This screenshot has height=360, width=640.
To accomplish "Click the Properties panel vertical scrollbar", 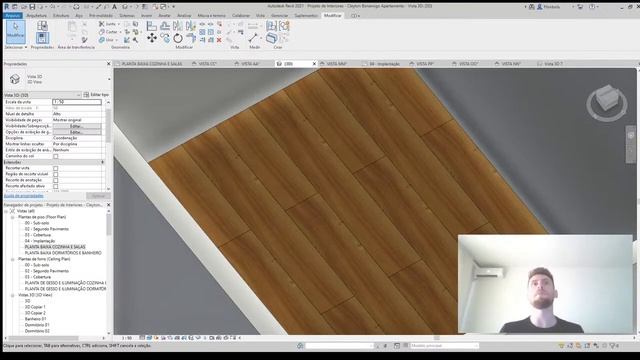I will (x=108, y=127).
